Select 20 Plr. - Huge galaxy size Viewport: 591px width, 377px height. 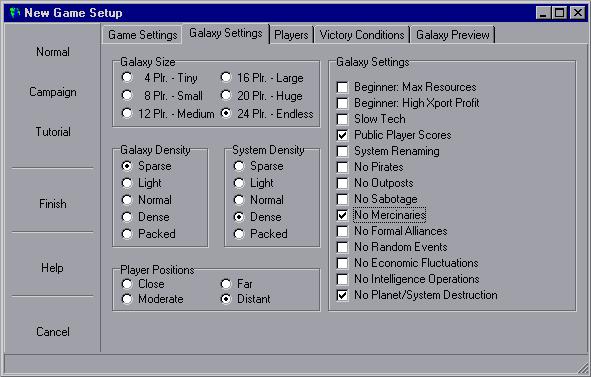pos(262,96)
